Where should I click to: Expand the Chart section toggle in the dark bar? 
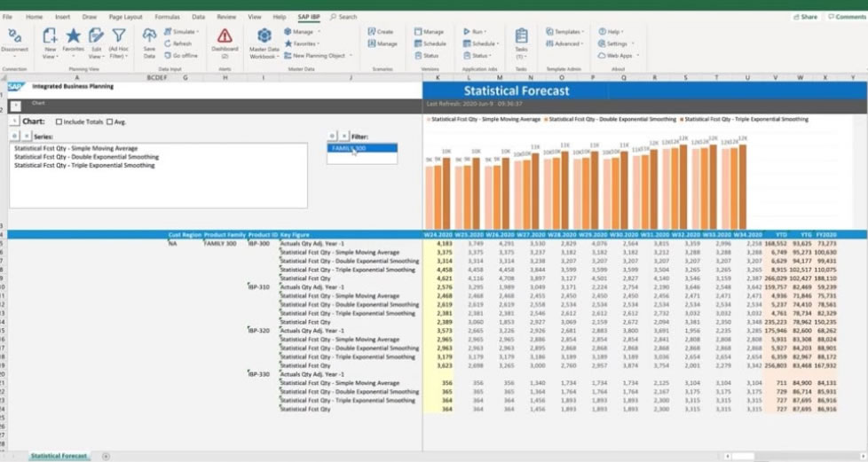pos(15,106)
